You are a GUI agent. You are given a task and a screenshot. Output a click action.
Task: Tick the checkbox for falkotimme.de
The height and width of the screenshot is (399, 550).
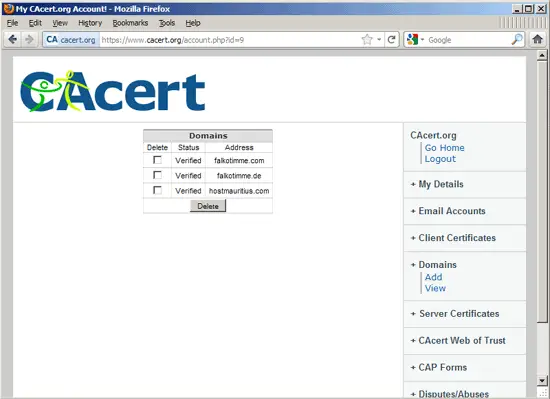coord(157,175)
